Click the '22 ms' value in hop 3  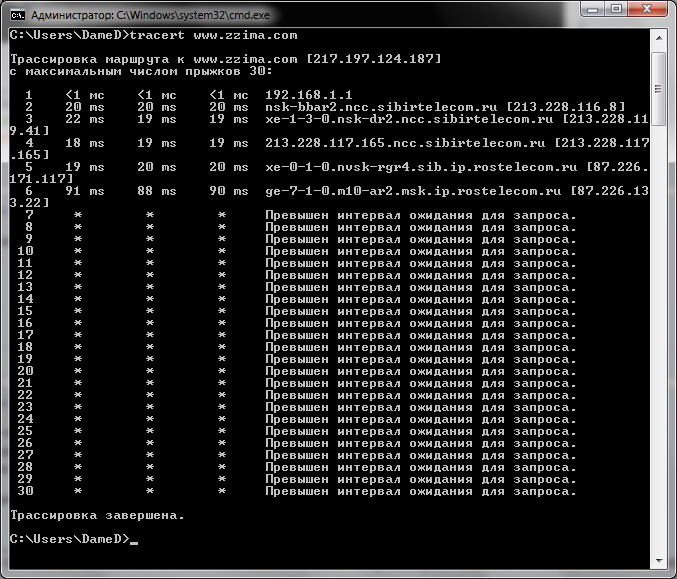(85, 119)
